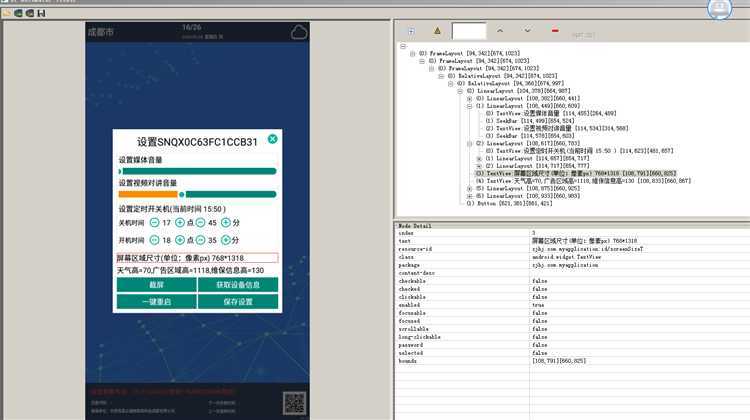
Task: Select the (1) Button tree row
Action: click(x=509, y=203)
